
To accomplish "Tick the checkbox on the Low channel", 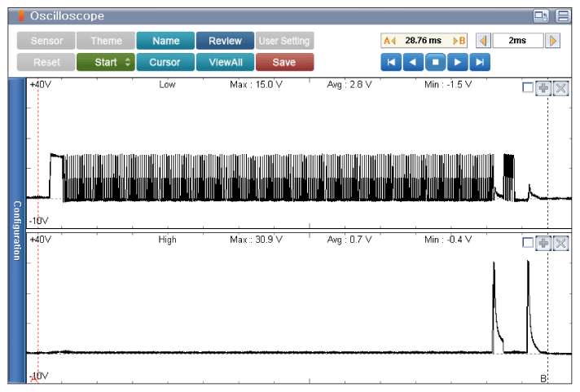I will [528, 88].
